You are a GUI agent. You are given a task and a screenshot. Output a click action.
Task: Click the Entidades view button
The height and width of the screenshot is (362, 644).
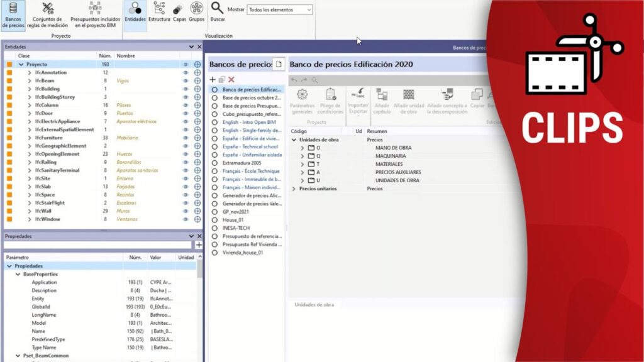click(135, 13)
